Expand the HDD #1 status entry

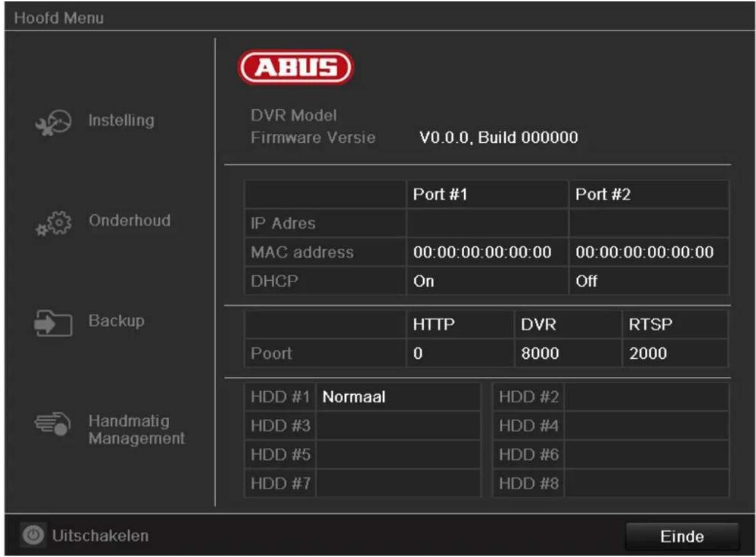(282, 396)
